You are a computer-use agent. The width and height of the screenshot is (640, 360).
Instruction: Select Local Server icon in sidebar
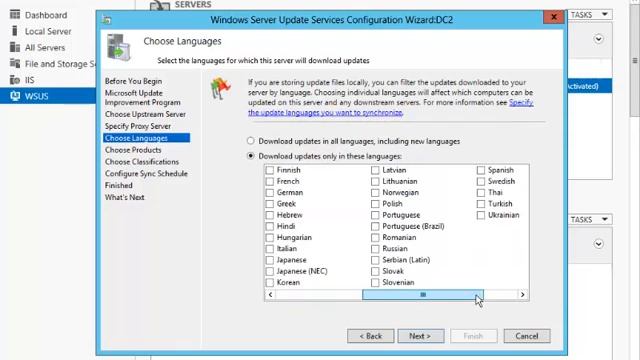click(15, 31)
